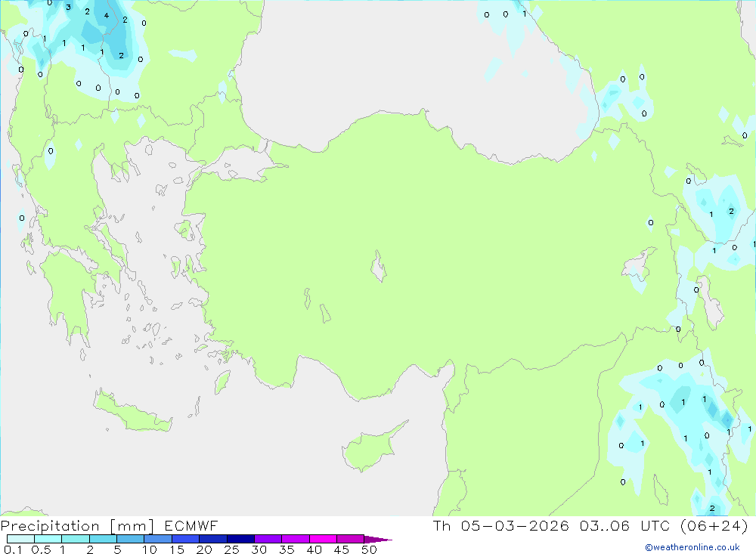Click the 'ECMWF' model label
This screenshot has width=756, height=554.
191,526
